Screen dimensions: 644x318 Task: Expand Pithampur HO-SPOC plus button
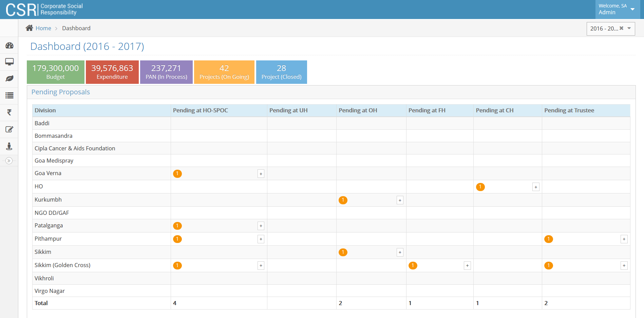261,239
